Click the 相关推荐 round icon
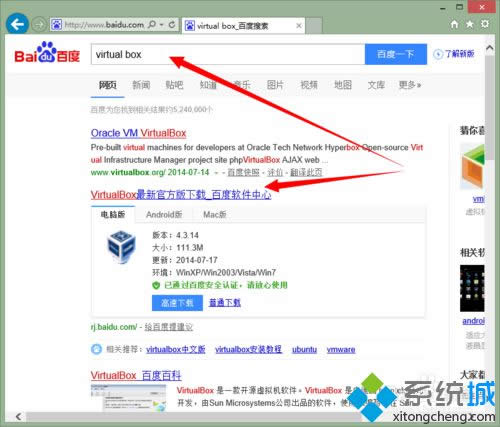The height and width of the screenshot is (427, 500). [x=96, y=349]
